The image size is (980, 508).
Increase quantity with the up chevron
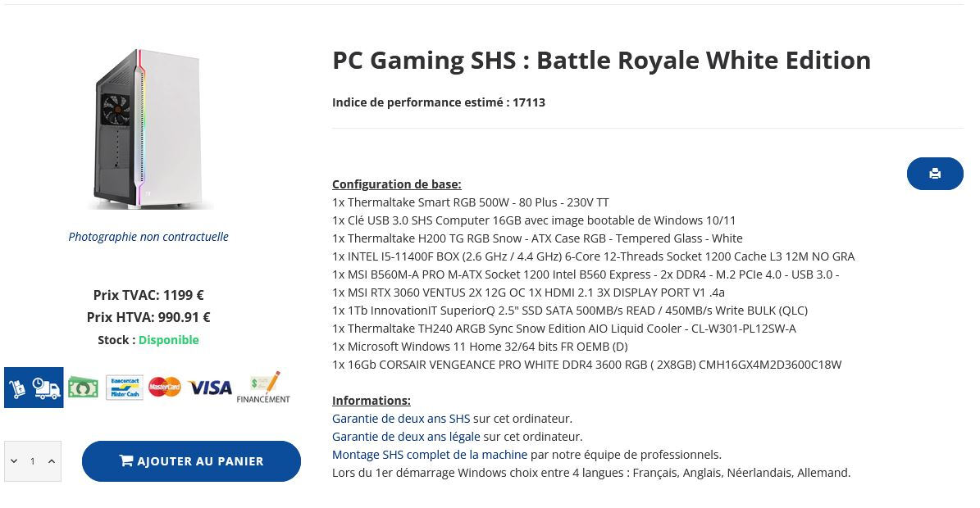(52, 461)
